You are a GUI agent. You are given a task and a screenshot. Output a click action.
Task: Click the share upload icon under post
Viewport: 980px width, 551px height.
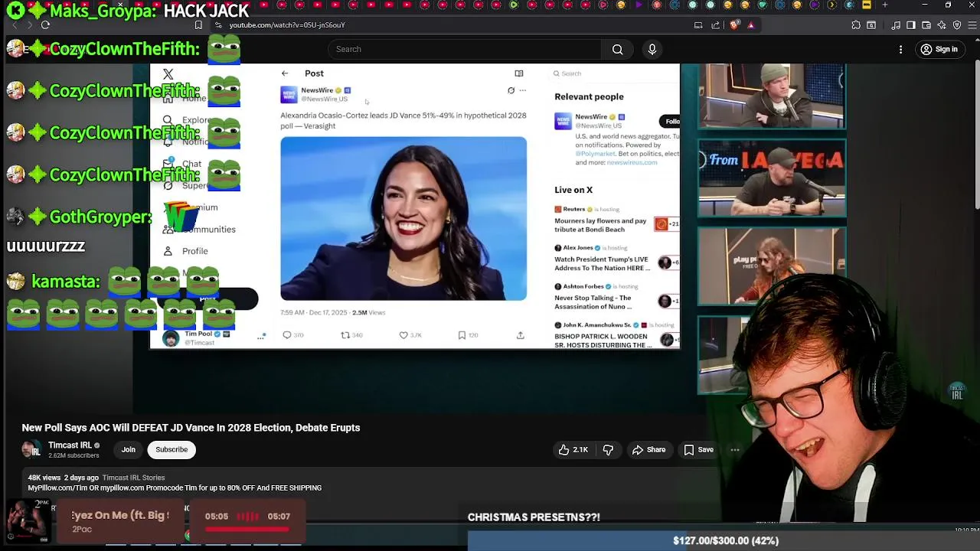click(521, 335)
